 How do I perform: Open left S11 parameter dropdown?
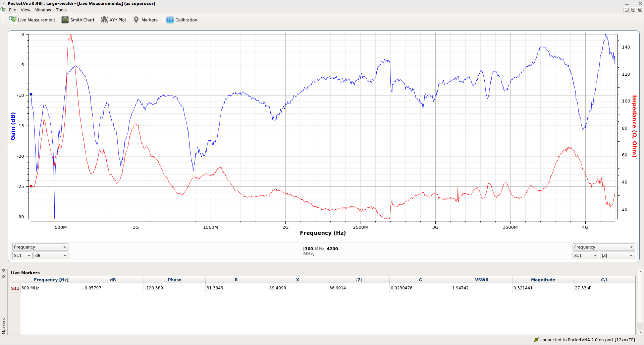[x=22, y=255]
